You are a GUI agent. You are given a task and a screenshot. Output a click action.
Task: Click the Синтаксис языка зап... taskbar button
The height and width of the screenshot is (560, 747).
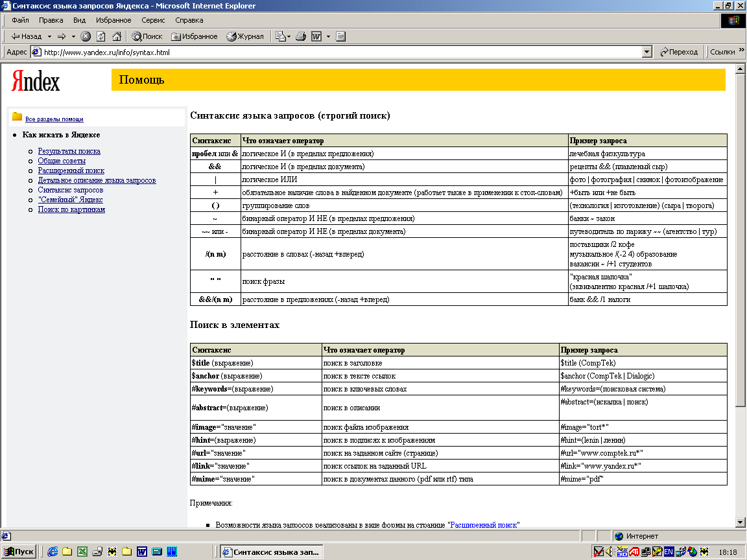[x=272, y=552]
